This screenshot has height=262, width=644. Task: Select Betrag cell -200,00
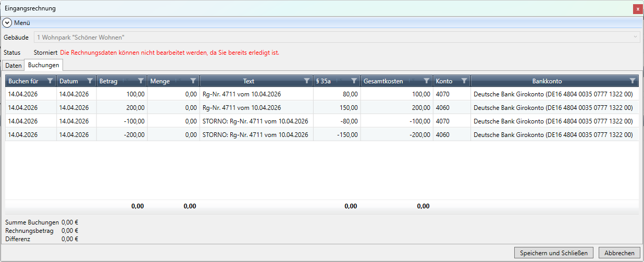[122, 135]
